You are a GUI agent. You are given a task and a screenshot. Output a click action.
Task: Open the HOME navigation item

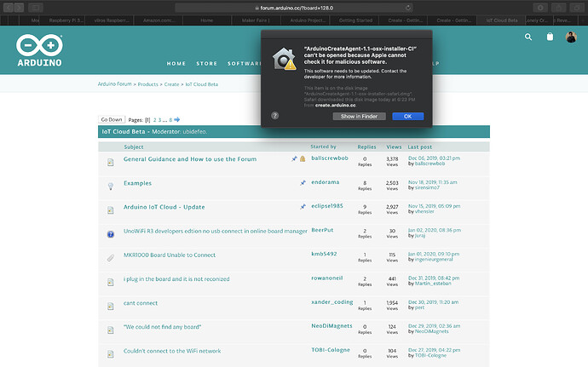176,63
